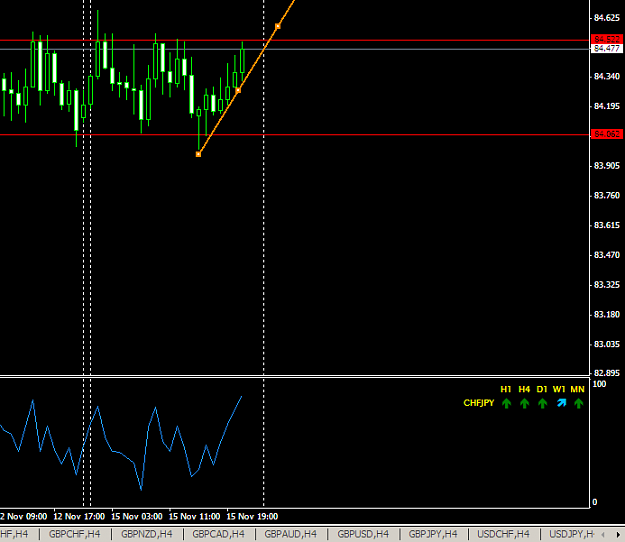Screen dimensions: 625x542
Task: Open the USDJPY chart tab
Action: pos(571,534)
